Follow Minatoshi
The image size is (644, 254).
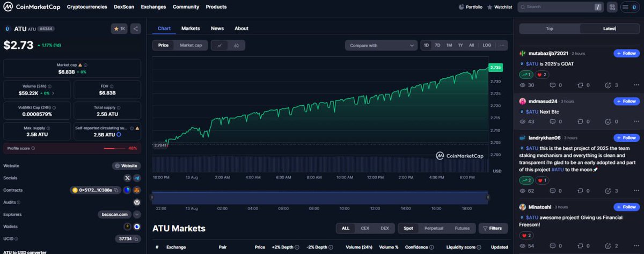[626, 207]
